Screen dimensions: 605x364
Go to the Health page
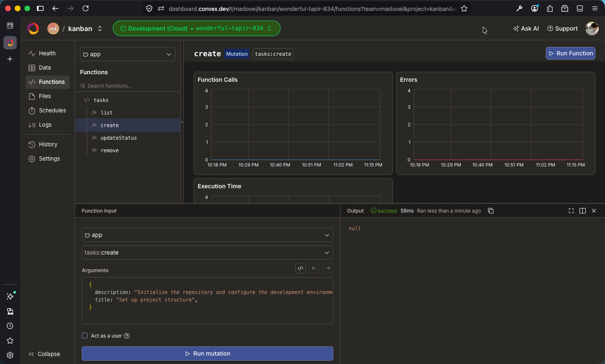[47, 53]
